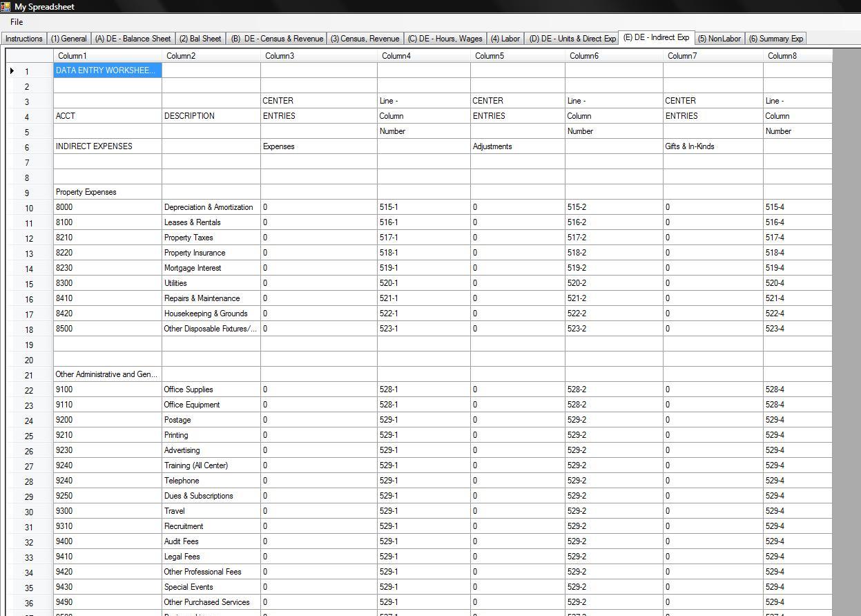Click the Column4 header
The width and height of the screenshot is (861, 616).
(x=424, y=56)
